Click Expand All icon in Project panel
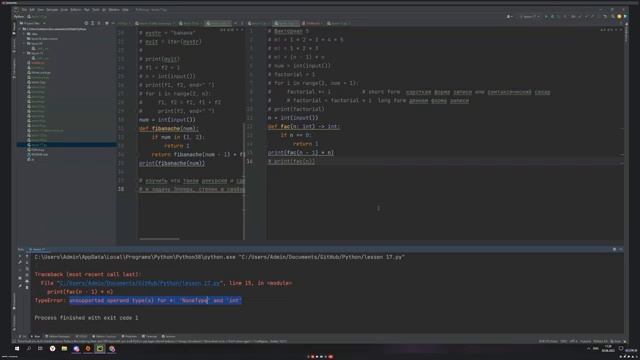This screenshot has height=360, width=640. coord(93,23)
